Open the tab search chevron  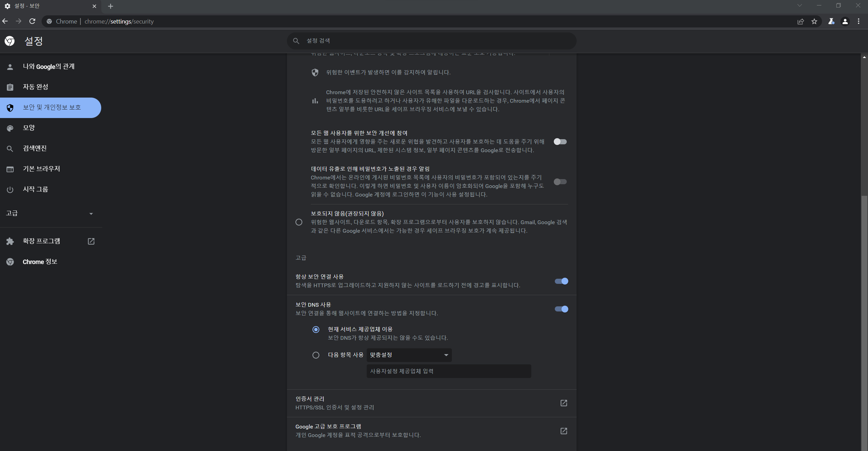pos(800,5)
